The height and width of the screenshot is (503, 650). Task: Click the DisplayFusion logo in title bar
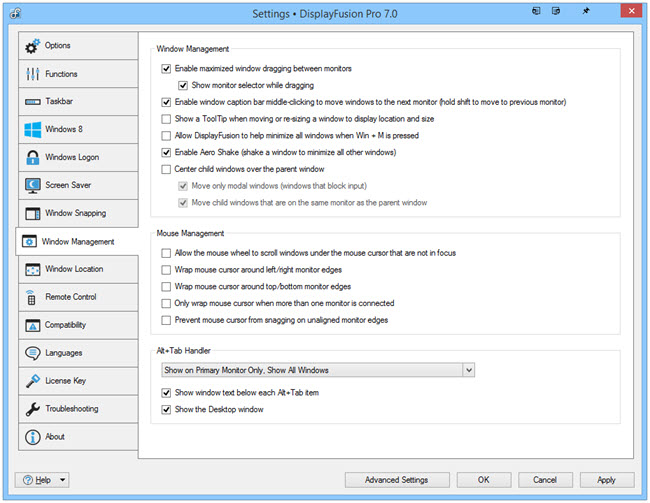(15, 13)
